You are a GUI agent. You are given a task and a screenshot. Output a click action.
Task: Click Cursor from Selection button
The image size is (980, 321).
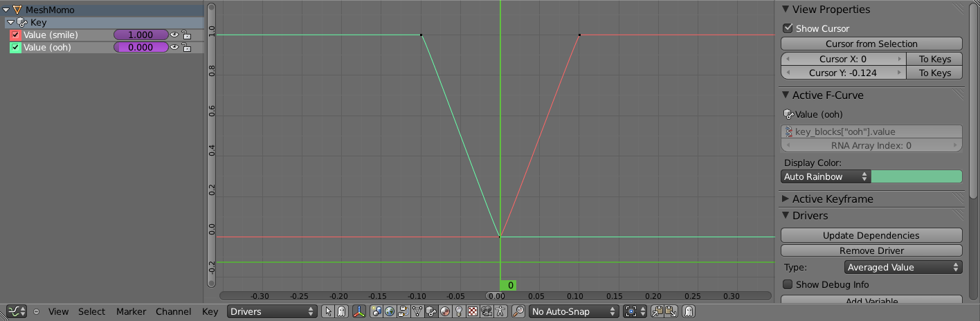[x=871, y=44]
